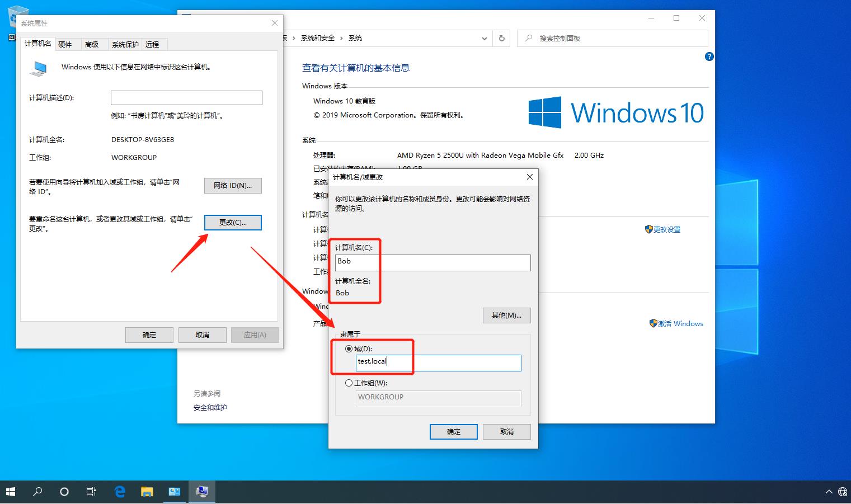The height and width of the screenshot is (504, 851).
Task: Click the 更改(C)... button
Action: [233, 223]
